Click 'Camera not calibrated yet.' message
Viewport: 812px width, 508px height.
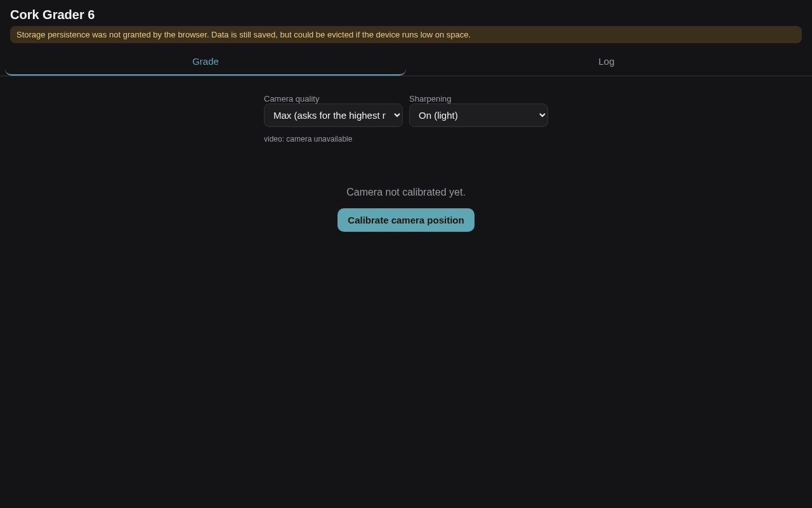406,192
